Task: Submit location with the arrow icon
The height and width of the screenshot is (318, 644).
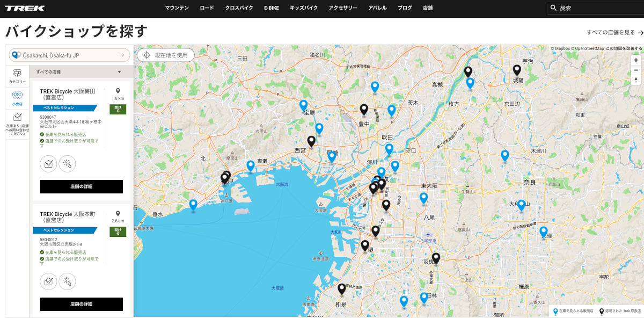Action: pos(122,55)
